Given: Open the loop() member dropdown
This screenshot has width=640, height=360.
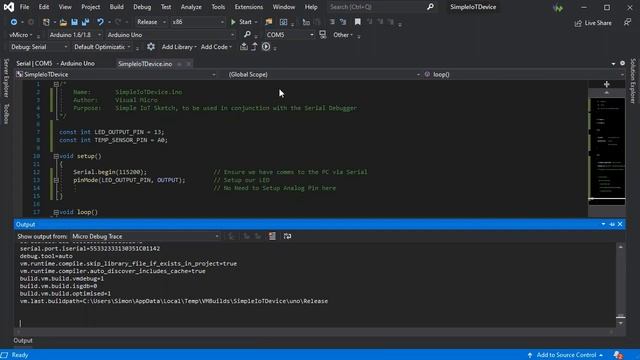Looking at the screenshot, I should [x=524, y=75].
